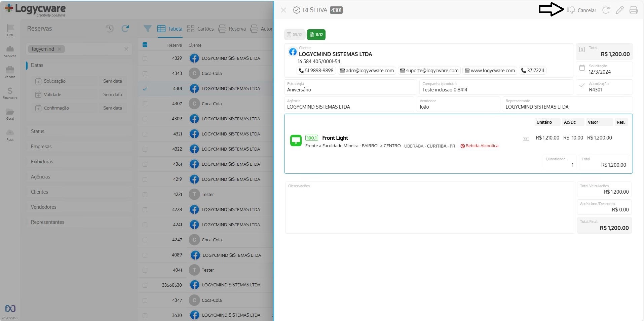The width and height of the screenshot is (644, 321).
Task: Clear the search field with X
Action: 126,49
